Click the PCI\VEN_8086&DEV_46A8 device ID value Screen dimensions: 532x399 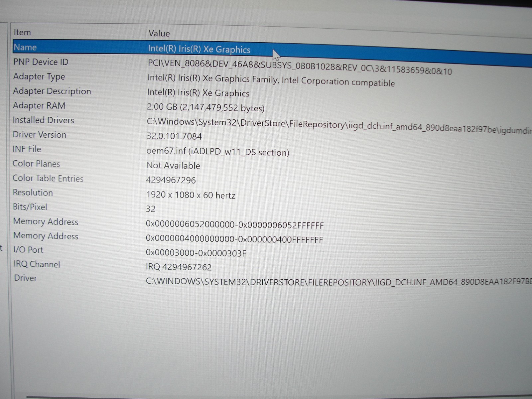click(300, 67)
